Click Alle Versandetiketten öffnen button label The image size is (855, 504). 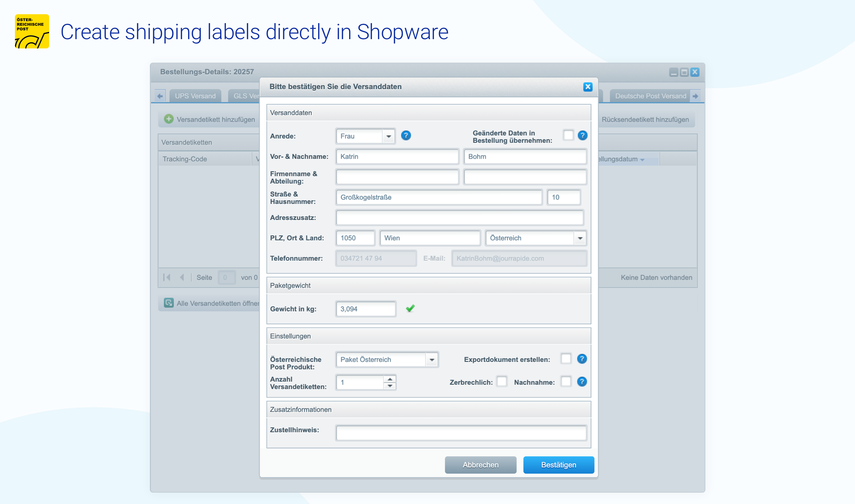click(218, 303)
